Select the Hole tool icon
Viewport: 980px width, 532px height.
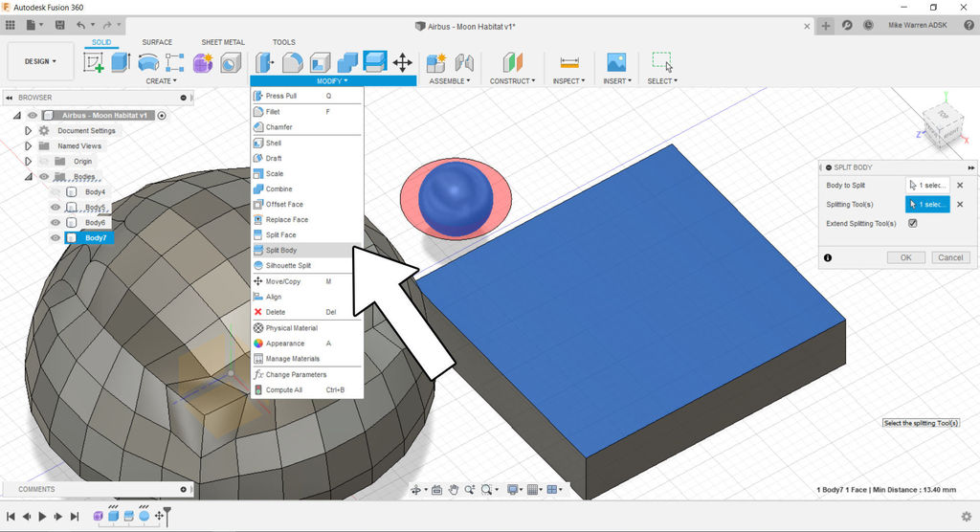231,62
